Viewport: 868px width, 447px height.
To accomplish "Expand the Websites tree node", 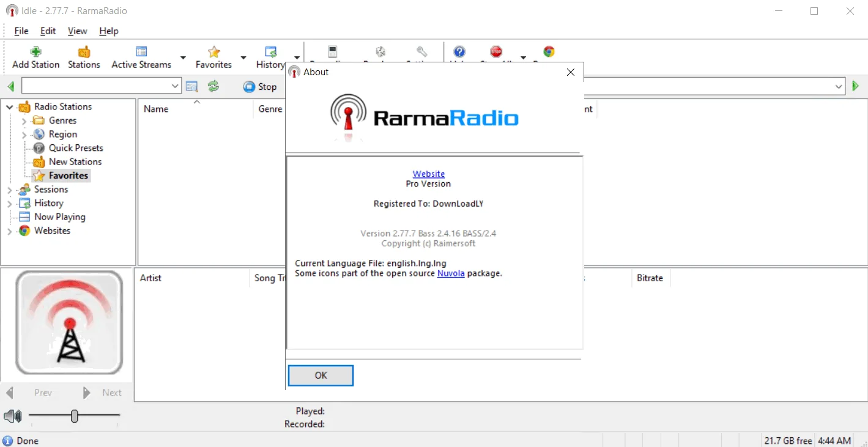I will click(x=10, y=231).
